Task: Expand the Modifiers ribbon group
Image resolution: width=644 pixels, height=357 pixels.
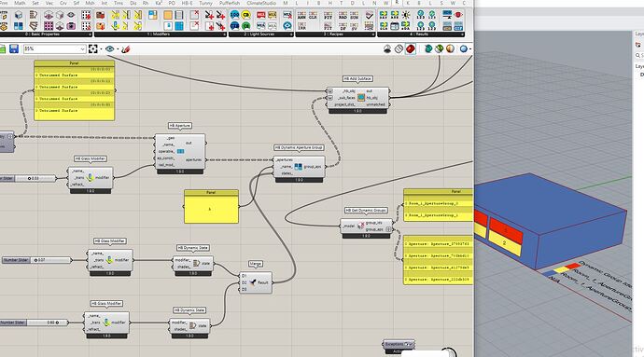Action: 224,34
